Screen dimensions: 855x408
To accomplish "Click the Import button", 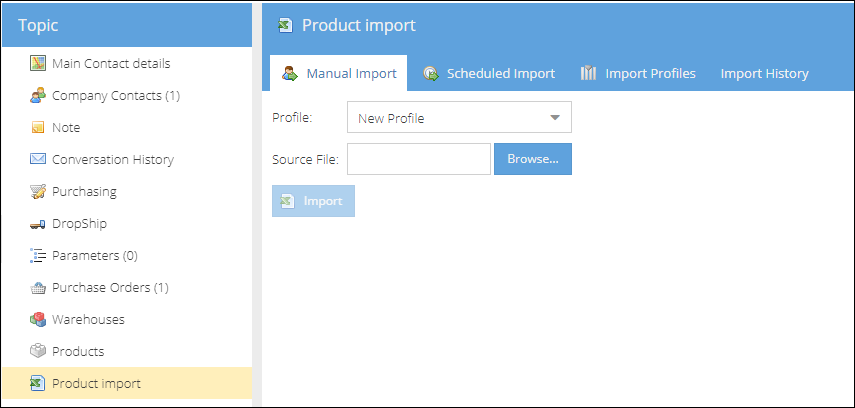I will pyautogui.click(x=313, y=201).
